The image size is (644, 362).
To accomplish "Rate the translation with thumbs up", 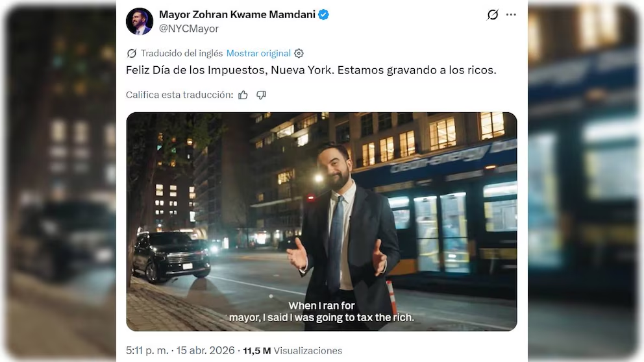I will pos(243,95).
